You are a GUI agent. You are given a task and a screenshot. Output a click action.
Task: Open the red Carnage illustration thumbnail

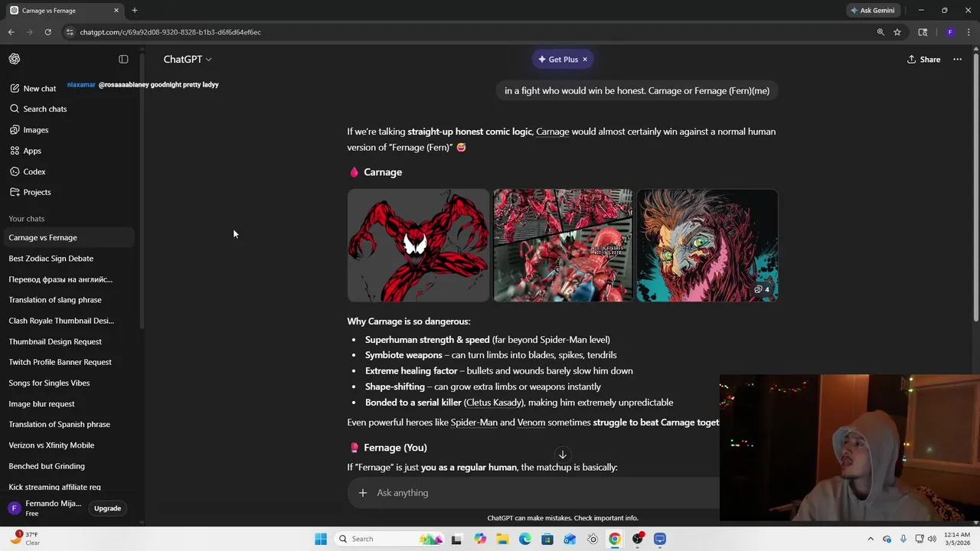point(418,246)
